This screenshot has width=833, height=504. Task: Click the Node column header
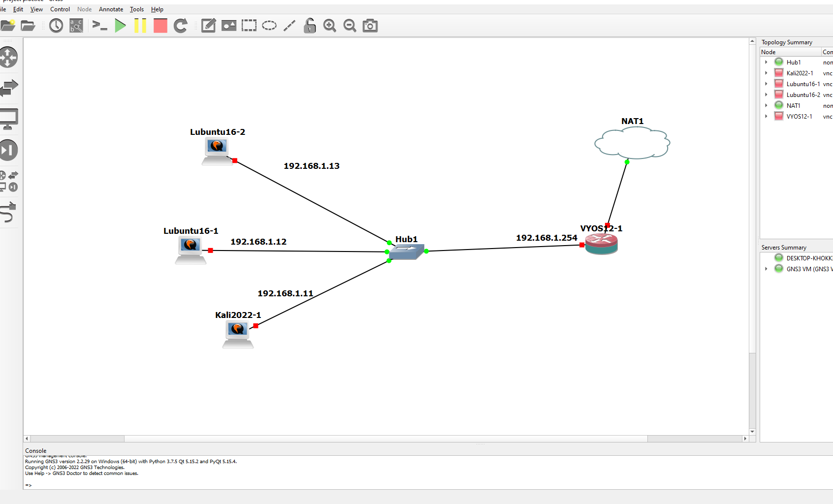[x=791, y=52]
